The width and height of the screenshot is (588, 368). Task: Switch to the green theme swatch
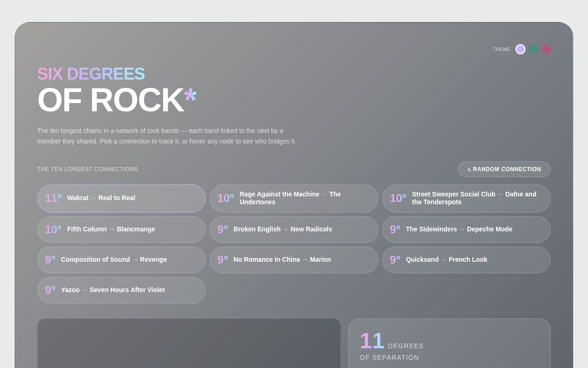[x=533, y=49]
